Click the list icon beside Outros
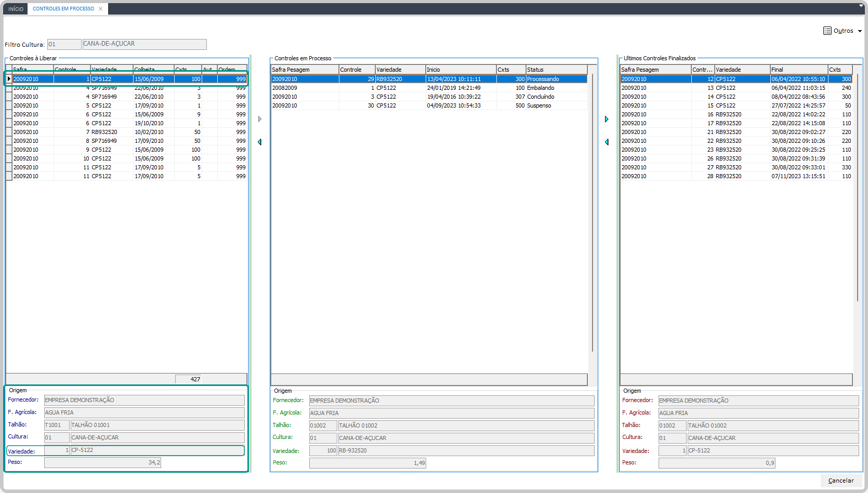 pos(827,31)
